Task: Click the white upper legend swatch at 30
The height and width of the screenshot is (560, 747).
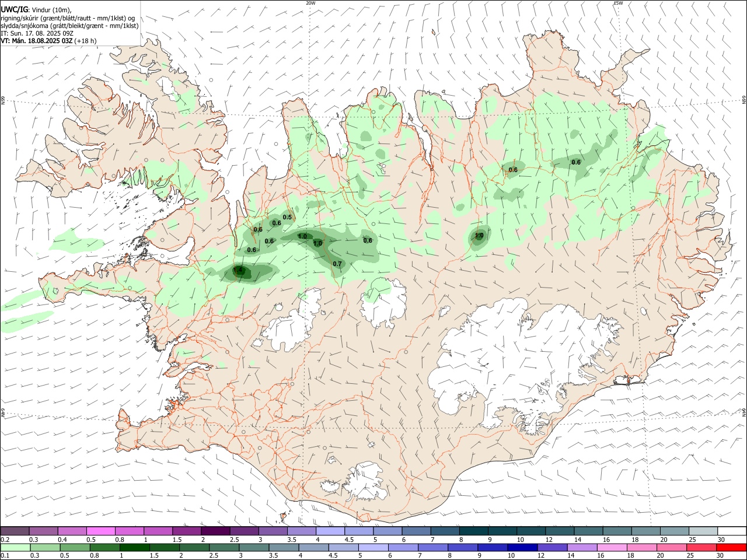Action: coord(732,531)
